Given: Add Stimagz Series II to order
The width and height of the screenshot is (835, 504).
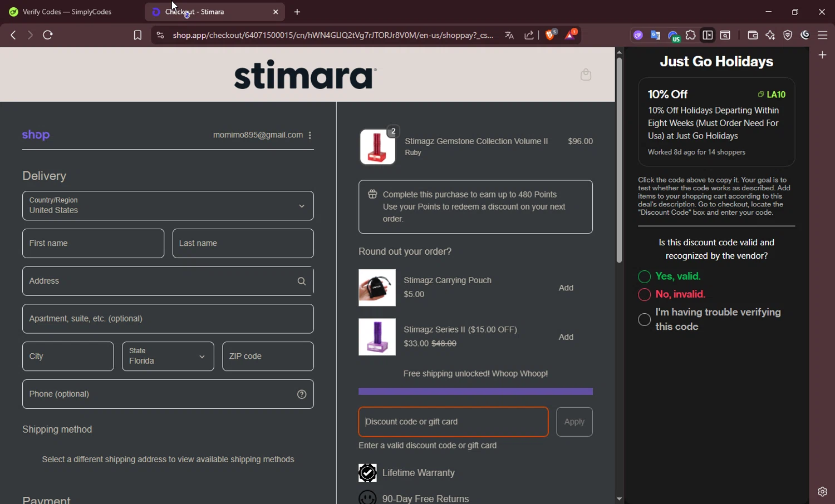Looking at the screenshot, I should pos(566,337).
